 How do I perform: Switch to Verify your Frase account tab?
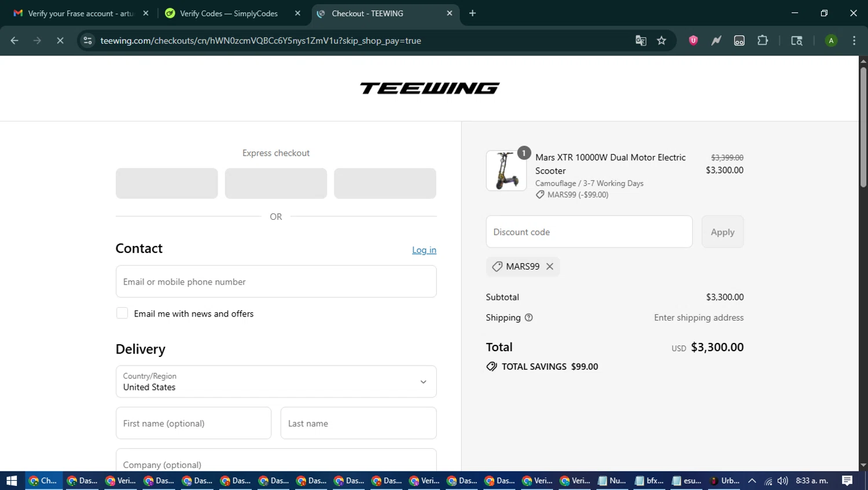point(80,13)
